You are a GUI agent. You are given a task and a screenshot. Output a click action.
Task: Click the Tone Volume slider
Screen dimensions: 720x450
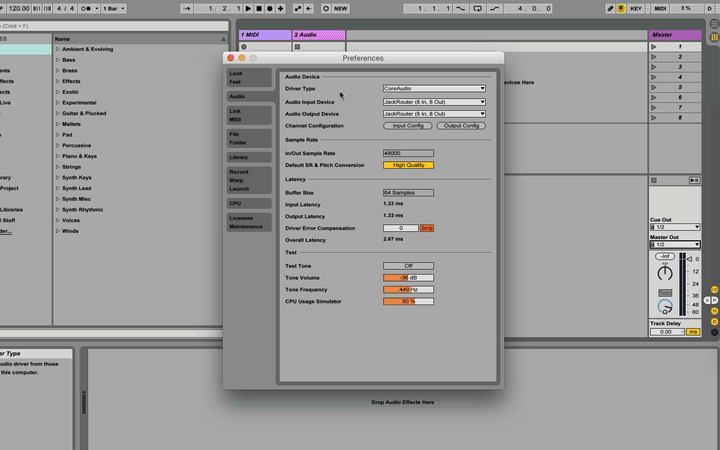408,278
